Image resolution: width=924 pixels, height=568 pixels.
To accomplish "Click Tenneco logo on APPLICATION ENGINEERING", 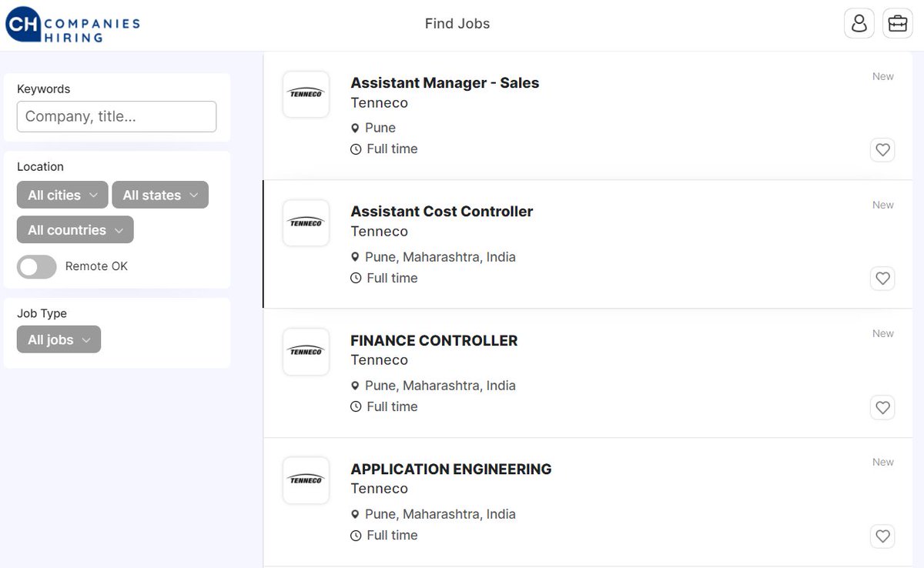I will pos(306,480).
